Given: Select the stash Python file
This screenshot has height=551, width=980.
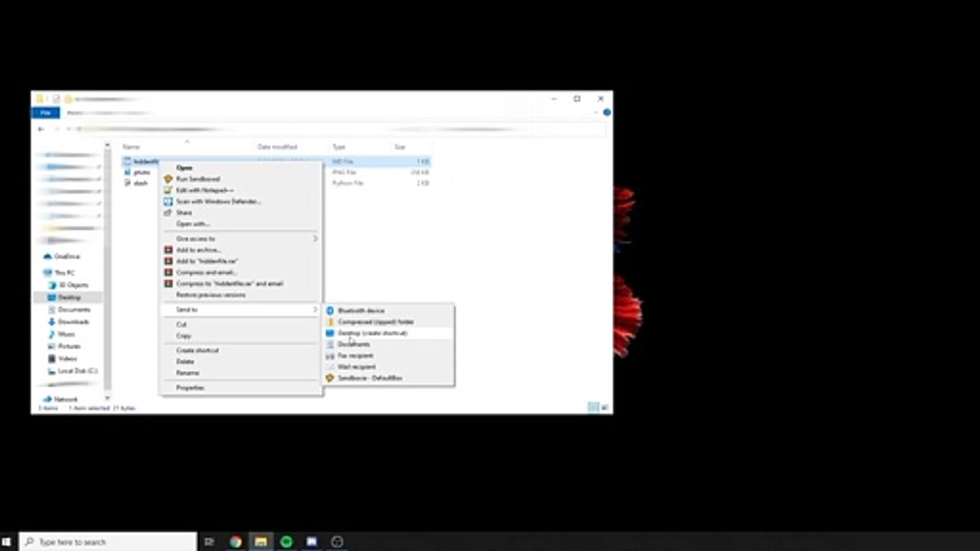Looking at the screenshot, I should pos(136,184).
